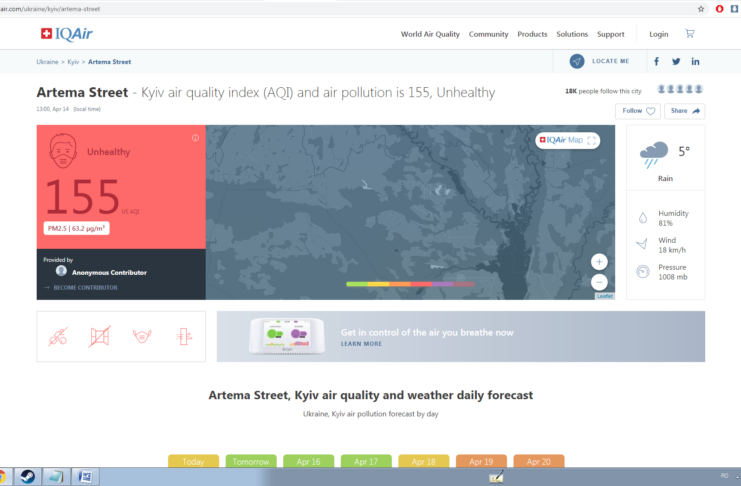Click the browser address bar URL
Image resolution: width=741 pixels, height=486 pixels.
coord(50,9)
